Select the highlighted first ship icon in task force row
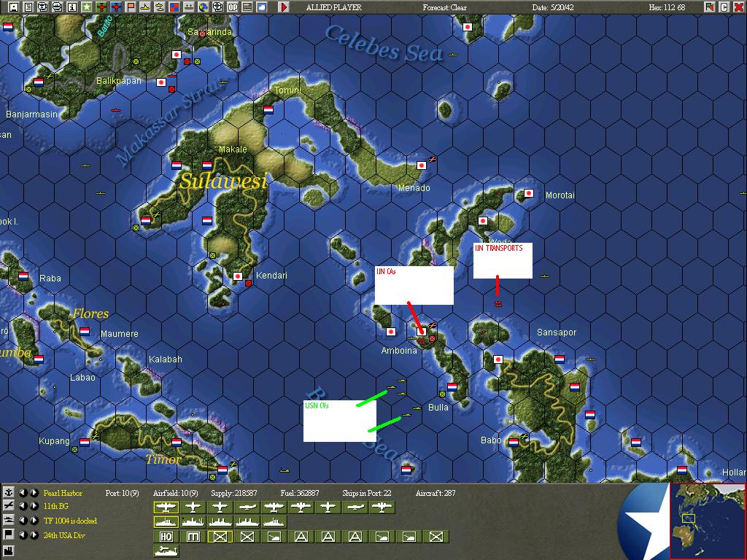The height and width of the screenshot is (560, 747). [166, 522]
